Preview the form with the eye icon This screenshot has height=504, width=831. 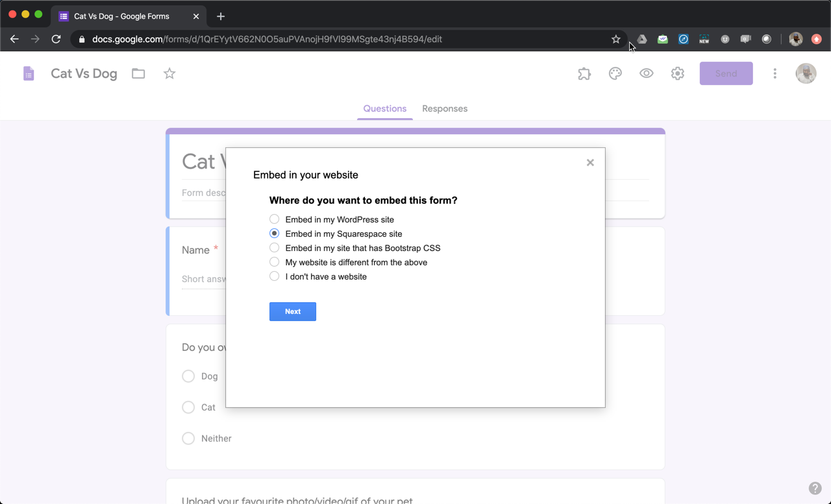[x=646, y=73]
